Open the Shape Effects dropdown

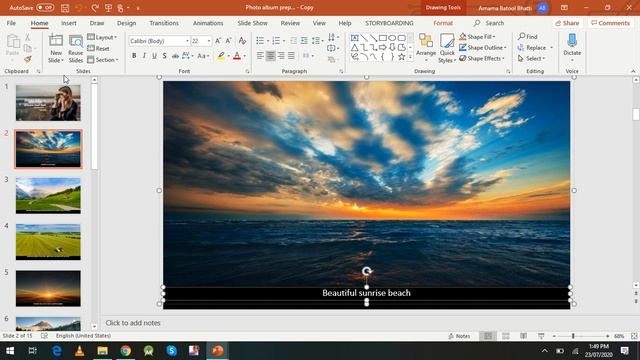click(482, 58)
